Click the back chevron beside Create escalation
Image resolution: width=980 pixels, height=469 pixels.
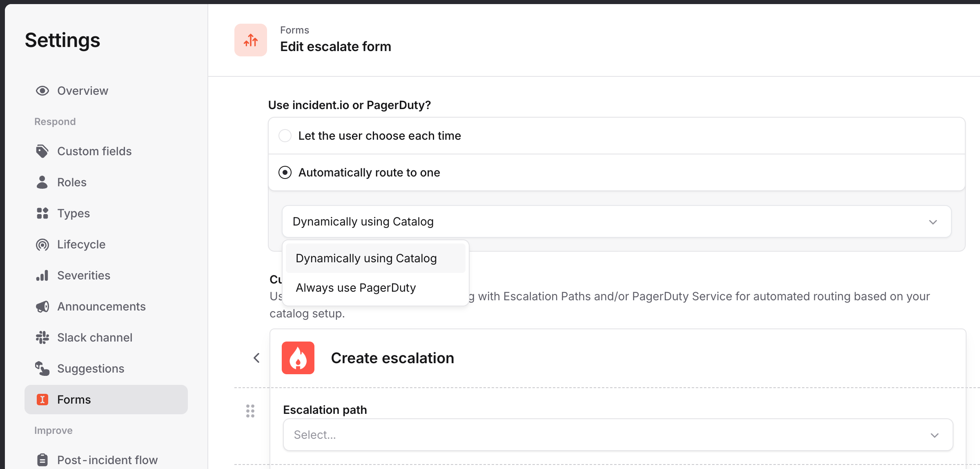tap(256, 358)
